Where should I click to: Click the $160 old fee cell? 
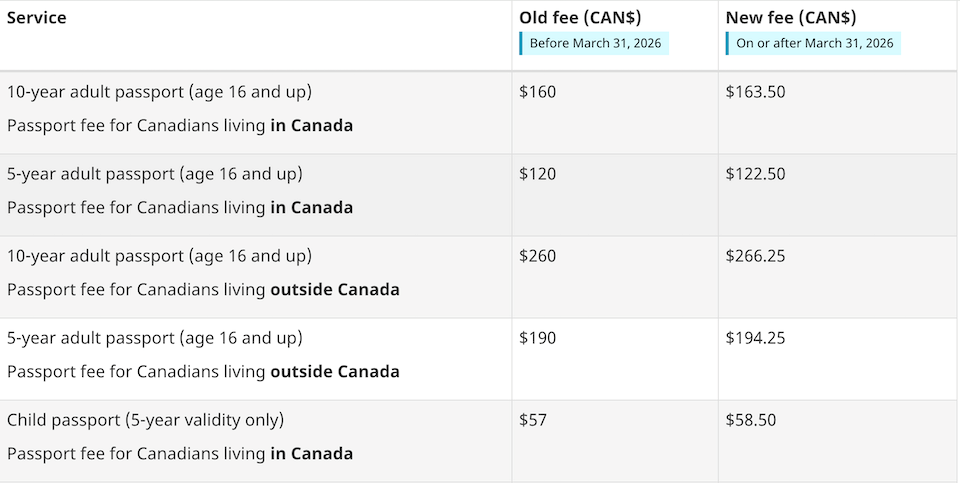point(538,92)
